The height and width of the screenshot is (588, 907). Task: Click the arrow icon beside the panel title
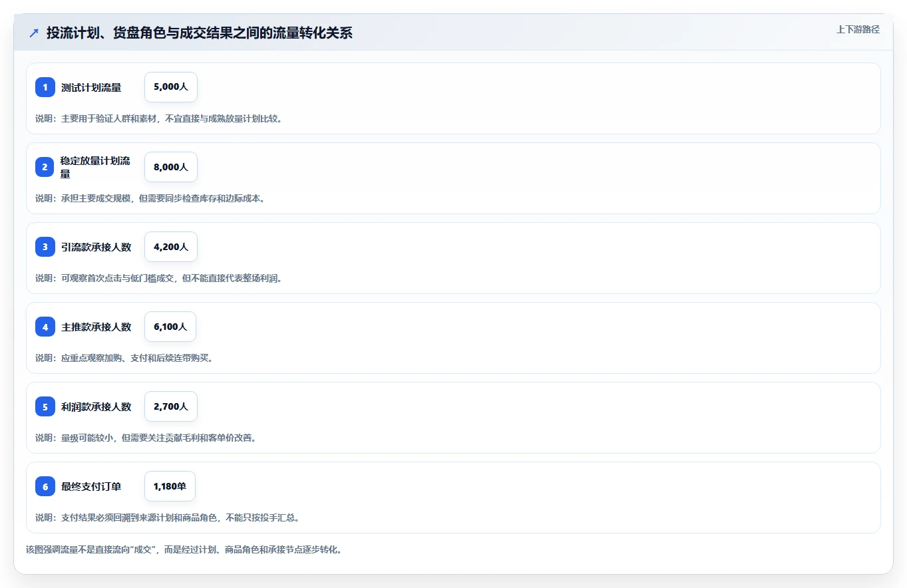[34, 33]
